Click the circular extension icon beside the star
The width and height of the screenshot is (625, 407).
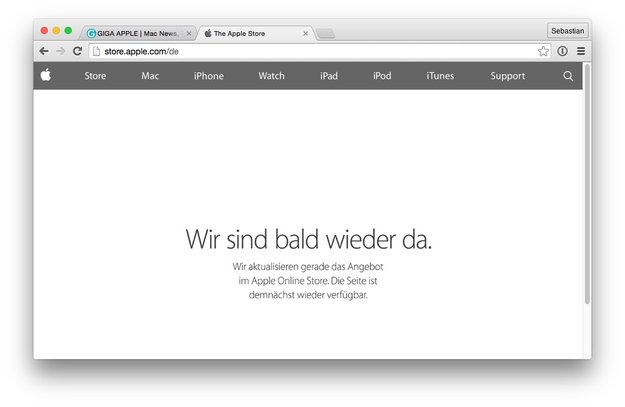click(x=562, y=51)
